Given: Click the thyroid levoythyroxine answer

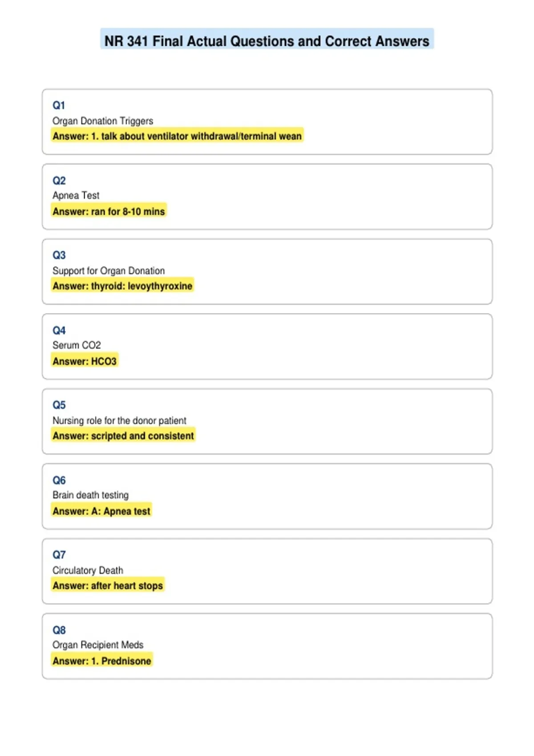Looking at the screenshot, I should click(122, 286).
